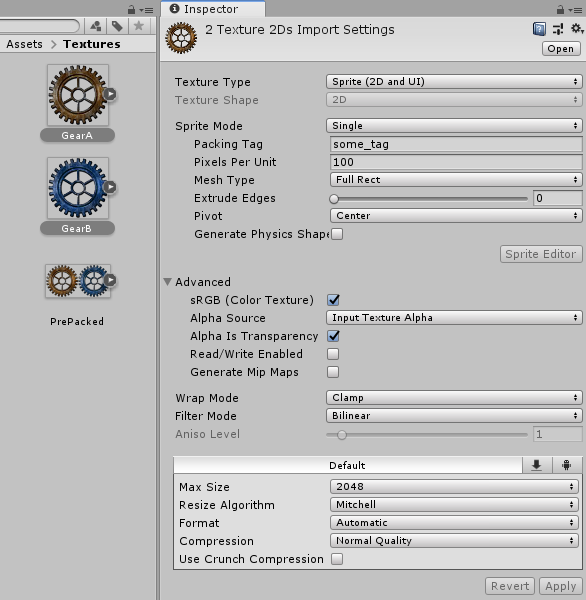The image size is (586, 600).
Task: Select the GearA texture thumbnail
Action: pos(78,95)
